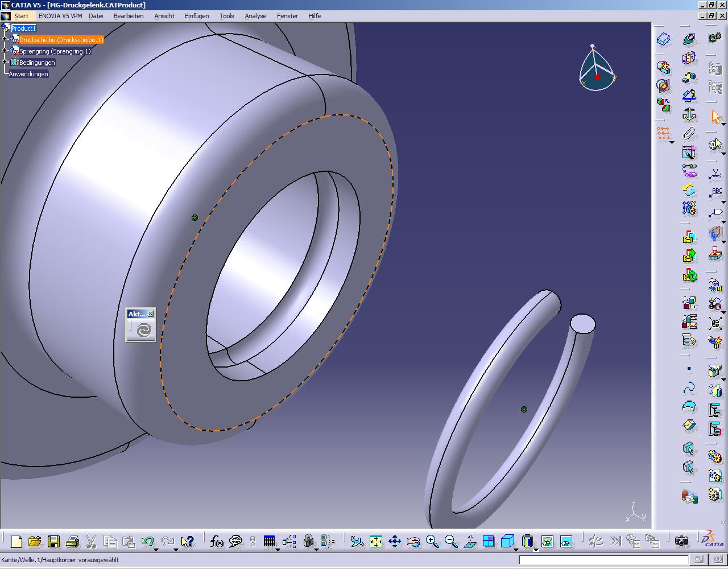Image resolution: width=728 pixels, height=569 pixels.
Task: Select the Pan arrows icon
Action: (x=395, y=541)
